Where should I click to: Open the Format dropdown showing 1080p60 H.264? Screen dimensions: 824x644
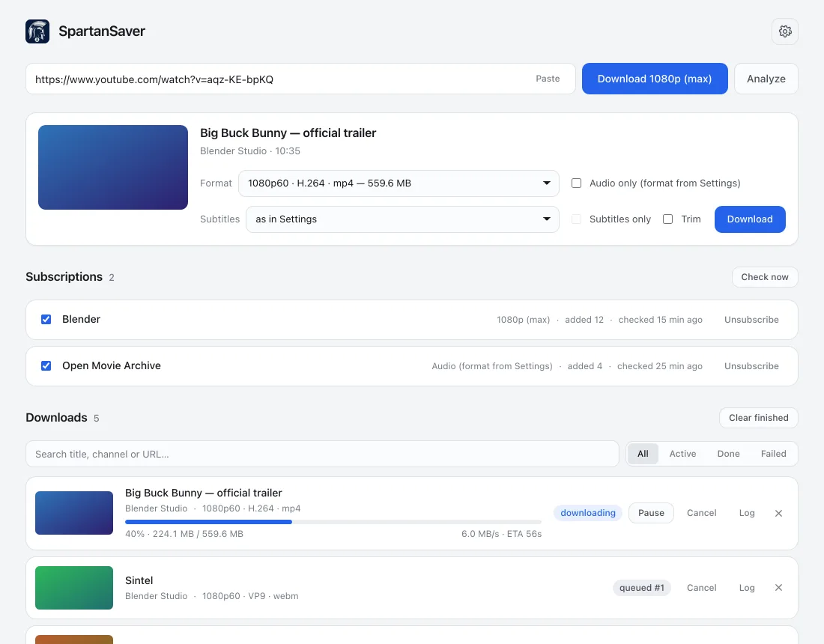(x=399, y=183)
